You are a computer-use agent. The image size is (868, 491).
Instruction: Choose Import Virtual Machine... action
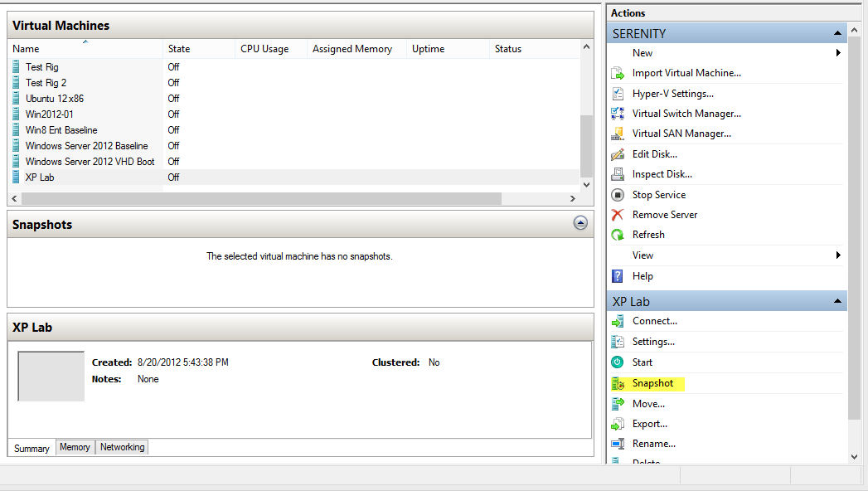[686, 73]
